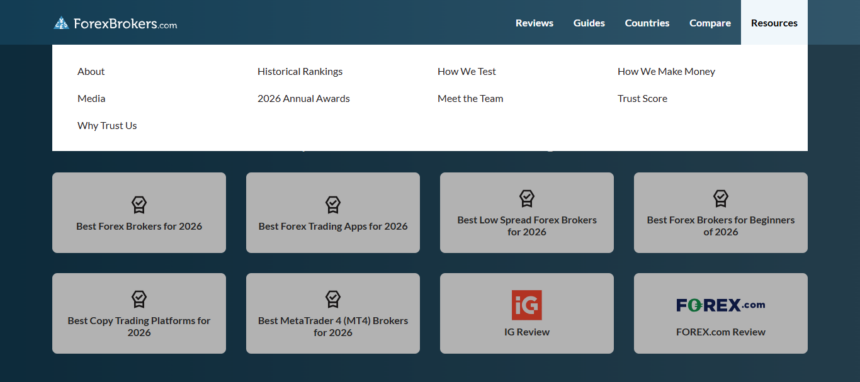Click badge icon on MetaTrader 4 Brokers card
Image resolution: width=860 pixels, height=382 pixels.
click(333, 299)
